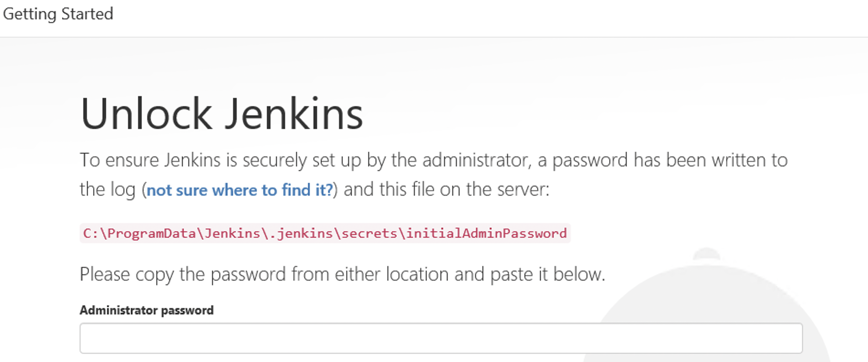Open the "not sure where to find it?" link

pos(239,190)
